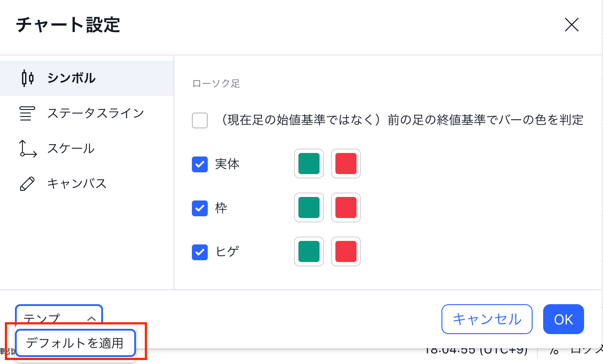The width and height of the screenshot is (603, 364).
Task: Switch to the ステータスライン tab
Action: (x=95, y=113)
